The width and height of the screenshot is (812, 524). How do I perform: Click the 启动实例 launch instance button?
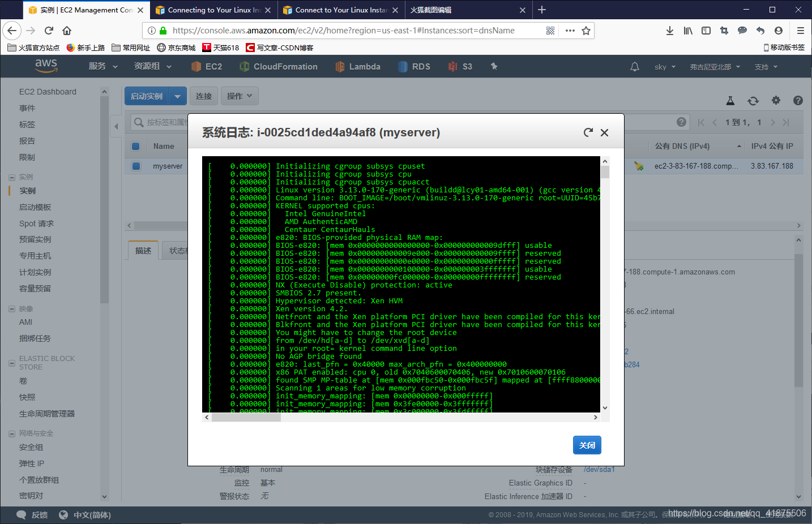[147, 96]
